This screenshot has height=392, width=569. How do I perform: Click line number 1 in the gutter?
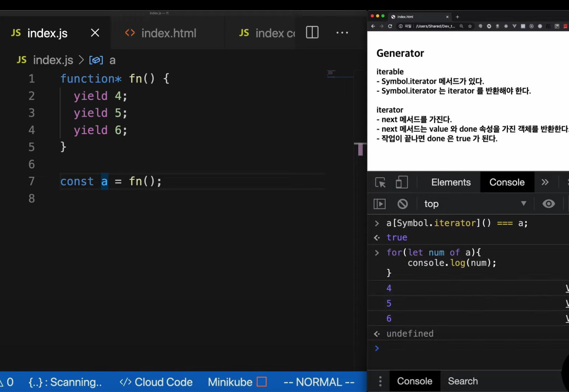(32, 79)
